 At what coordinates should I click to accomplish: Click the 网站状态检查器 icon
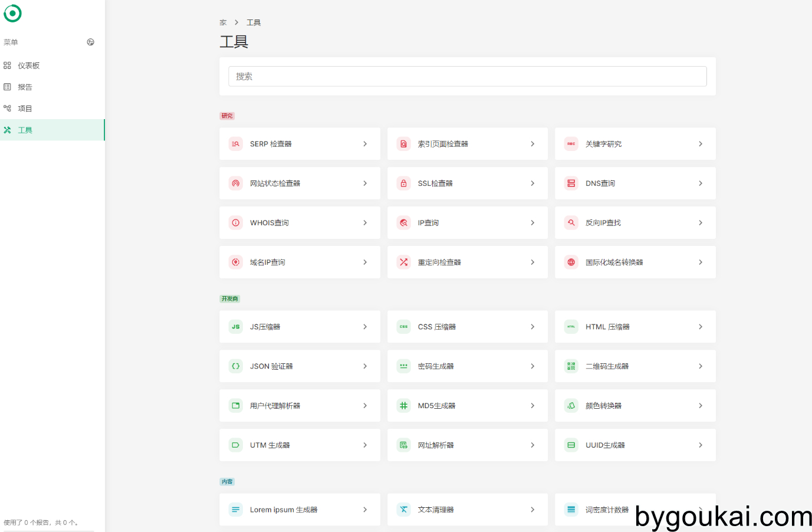236,183
